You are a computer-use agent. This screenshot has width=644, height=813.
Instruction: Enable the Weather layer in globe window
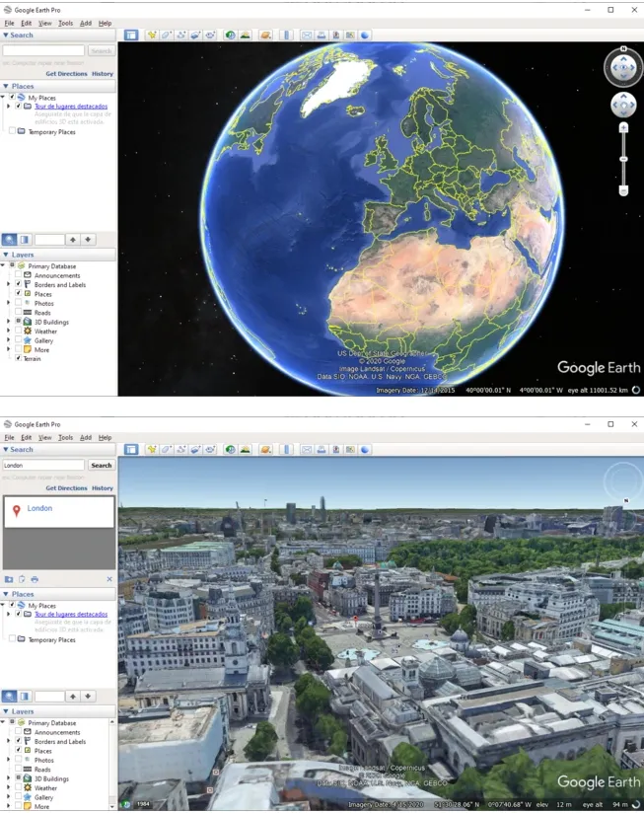coord(18,331)
